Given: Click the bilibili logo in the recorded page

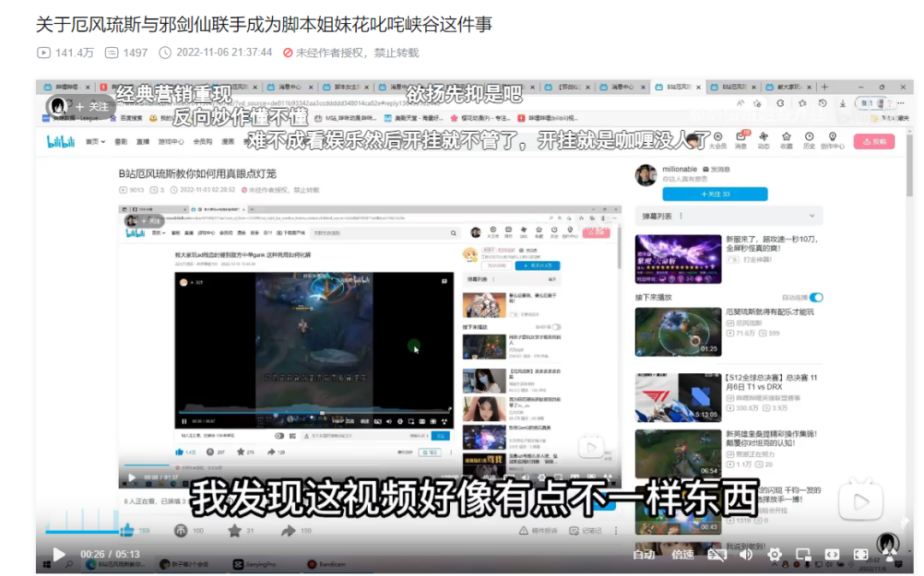Looking at the screenshot, I should (61, 141).
